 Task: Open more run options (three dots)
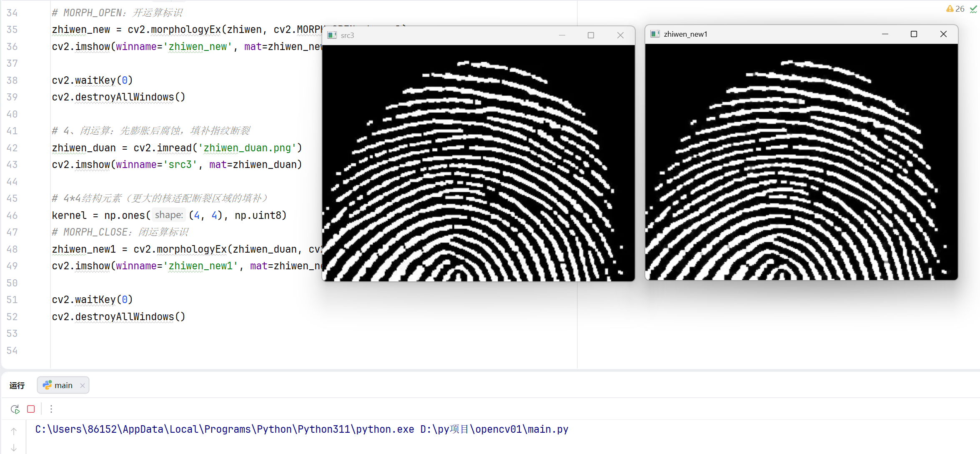pyautogui.click(x=51, y=409)
